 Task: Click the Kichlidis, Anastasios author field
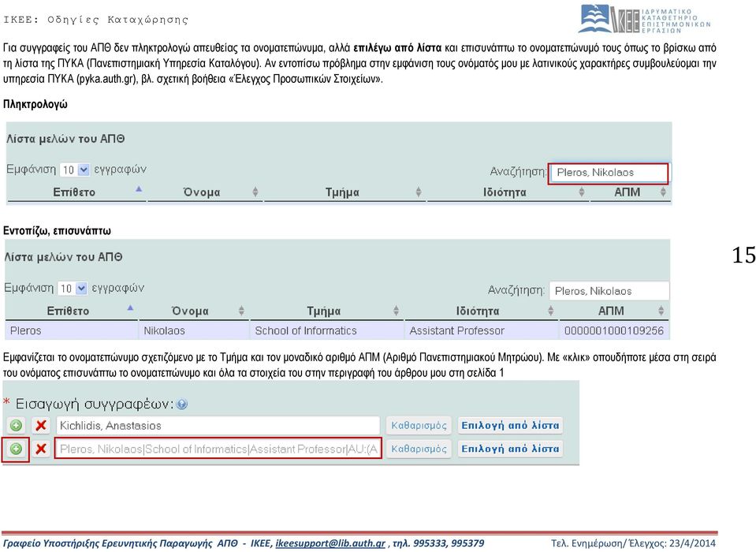point(218,426)
